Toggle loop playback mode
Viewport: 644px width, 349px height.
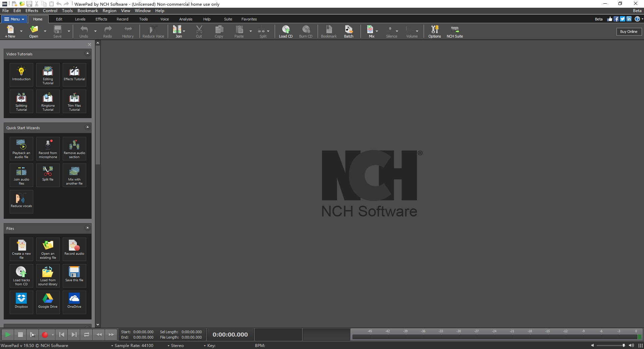pyautogui.click(x=87, y=335)
